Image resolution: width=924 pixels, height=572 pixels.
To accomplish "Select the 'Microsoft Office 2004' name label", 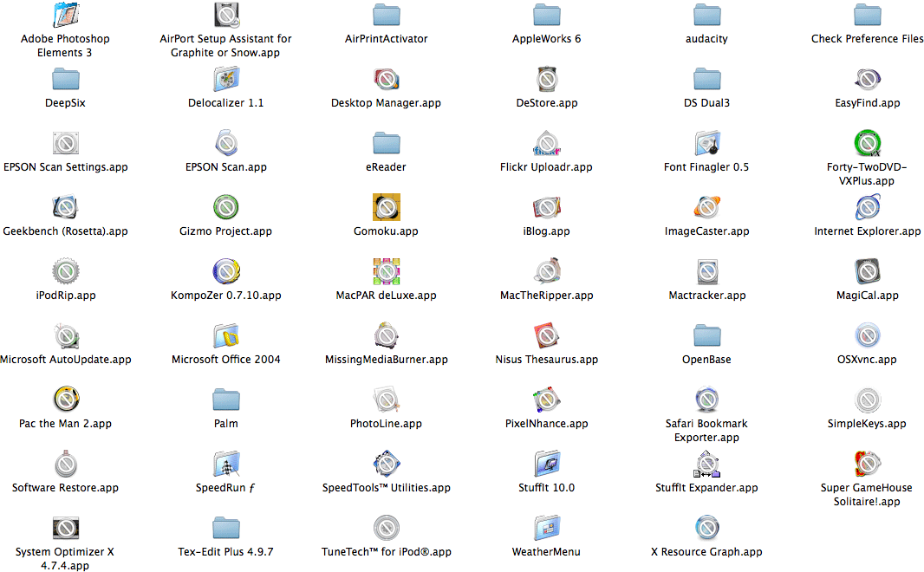I will coord(226,360).
